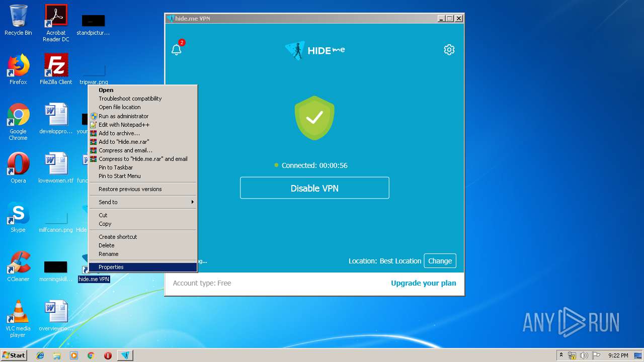Choose Copy from the context menu
The image size is (644, 362).
143,224
